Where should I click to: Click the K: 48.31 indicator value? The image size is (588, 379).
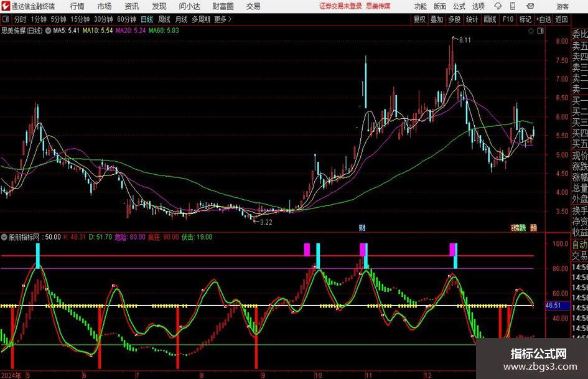pyautogui.click(x=74, y=237)
